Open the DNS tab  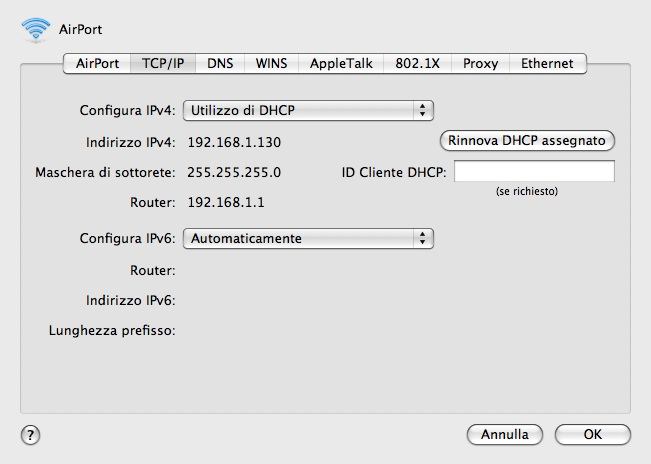[220, 63]
